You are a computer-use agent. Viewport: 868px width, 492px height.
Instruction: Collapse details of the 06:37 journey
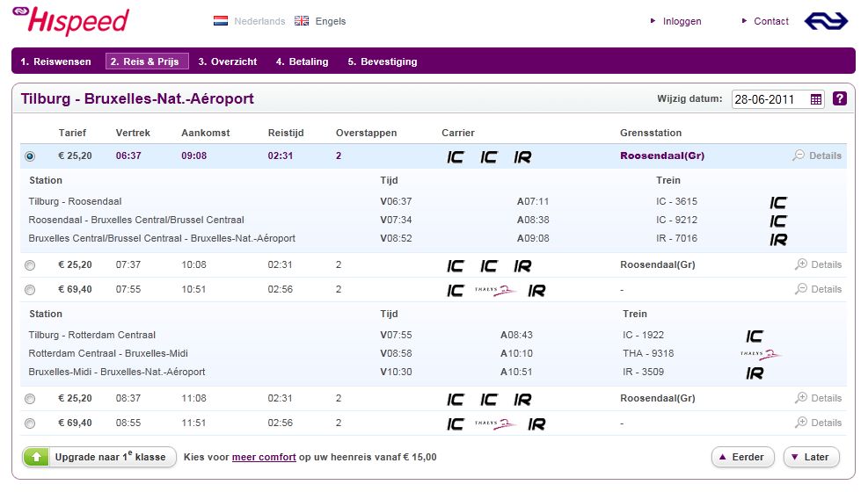[817, 156]
